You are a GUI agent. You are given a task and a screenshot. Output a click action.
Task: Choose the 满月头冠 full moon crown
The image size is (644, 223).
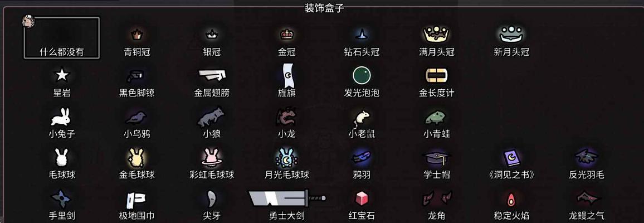(436, 34)
